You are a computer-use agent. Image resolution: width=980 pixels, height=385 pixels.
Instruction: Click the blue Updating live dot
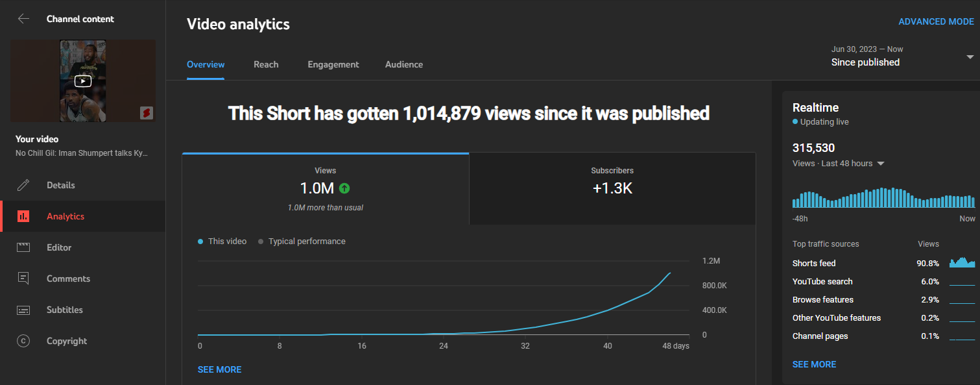(x=795, y=122)
